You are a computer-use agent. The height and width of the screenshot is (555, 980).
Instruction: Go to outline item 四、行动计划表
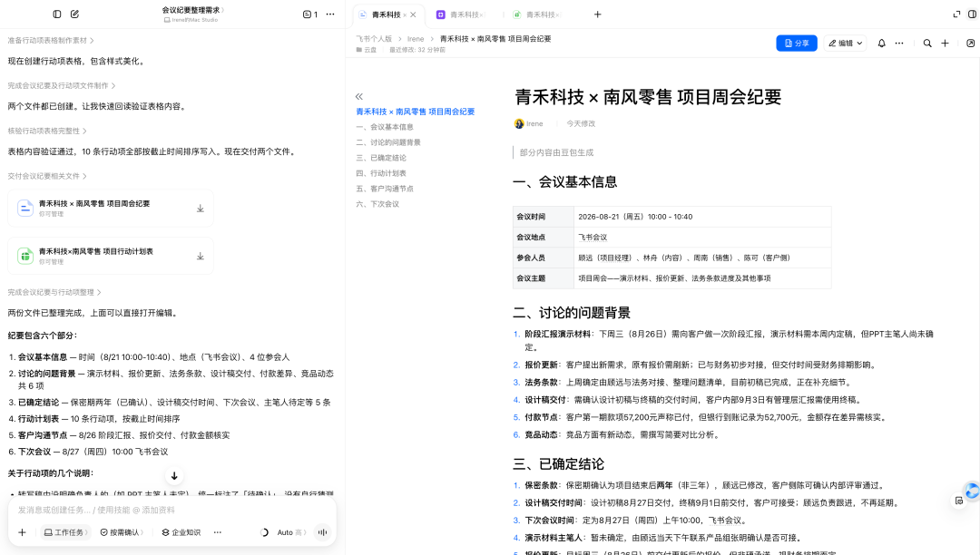pos(381,173)
